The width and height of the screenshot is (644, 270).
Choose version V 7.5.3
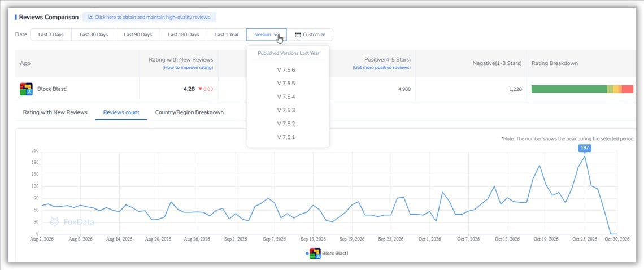point(286,110)
